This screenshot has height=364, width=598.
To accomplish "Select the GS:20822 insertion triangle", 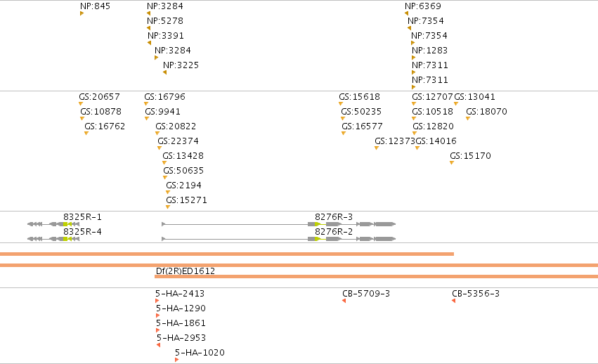I will tap(157, 133).
